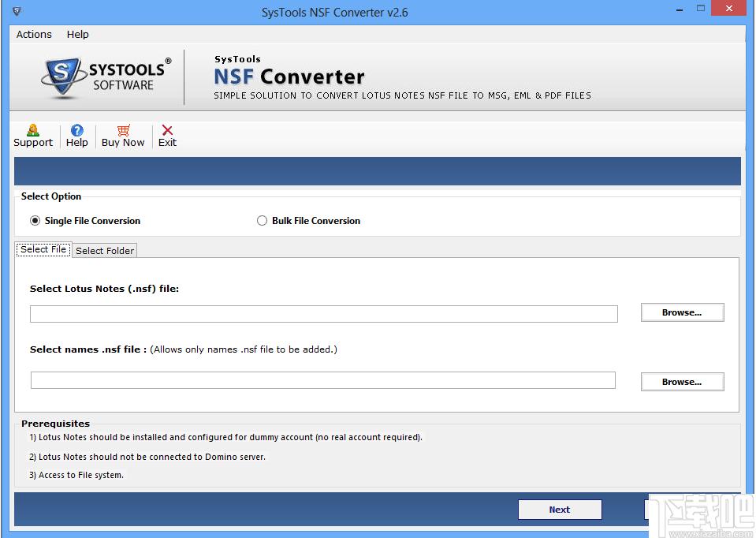
Task: Click the red Exit toolbar icon
Action: (x=167, y=130)
